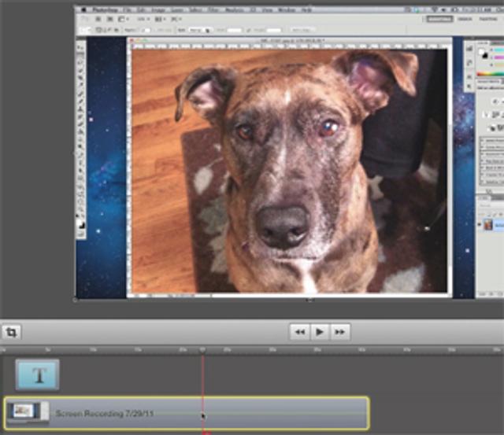Start playback with the play button
Image resolution: width=504 pixels, height=435 pixels.
(320, 332)
